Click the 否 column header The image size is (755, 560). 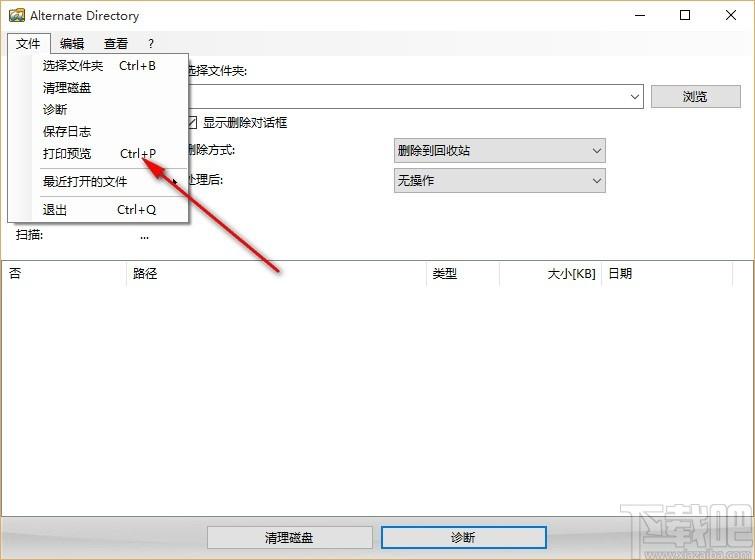64,273
